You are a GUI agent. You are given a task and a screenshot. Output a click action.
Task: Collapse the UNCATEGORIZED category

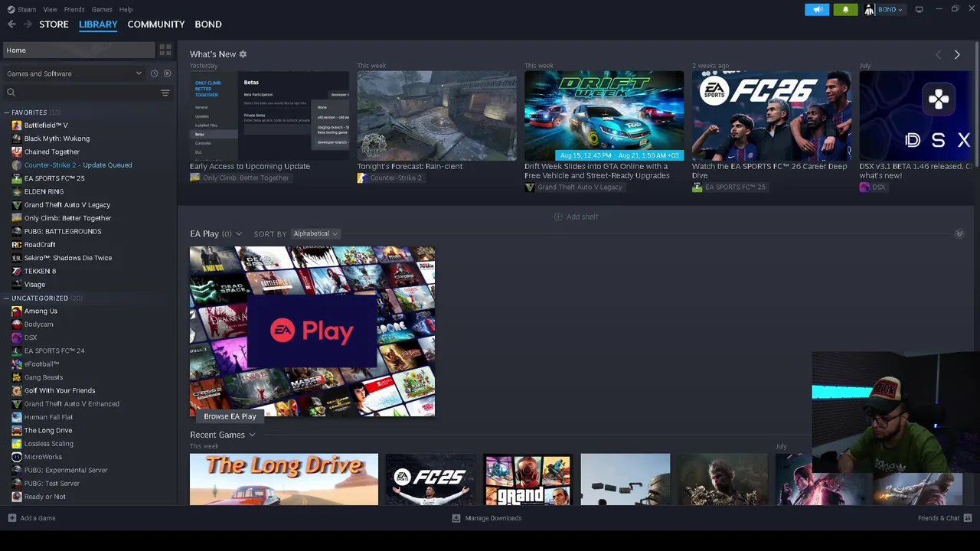tap(6, 298)
